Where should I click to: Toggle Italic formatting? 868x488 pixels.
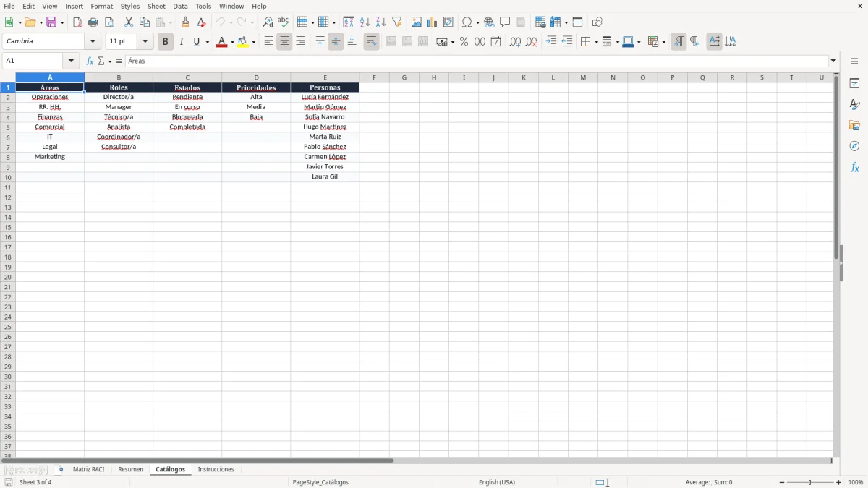[x=182, y=42]
